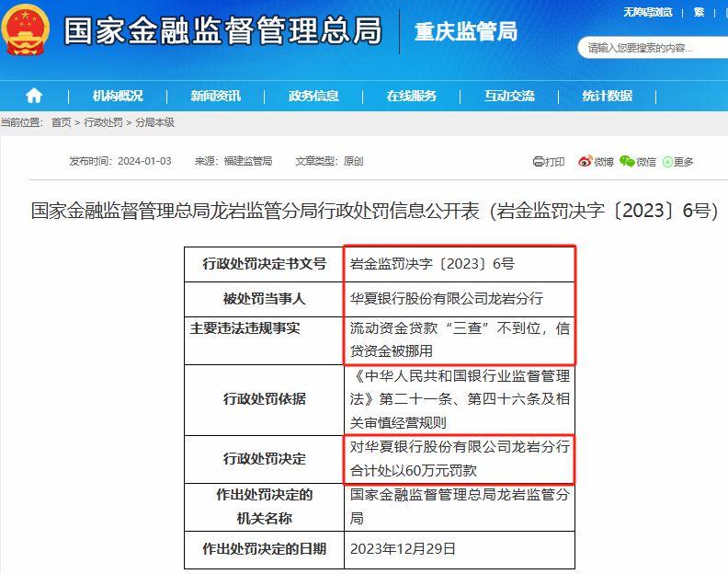Click 国家金融监督管理总局 site title
Screen dimensions: 728x574
pyautogui.click(x=222, y=30)
